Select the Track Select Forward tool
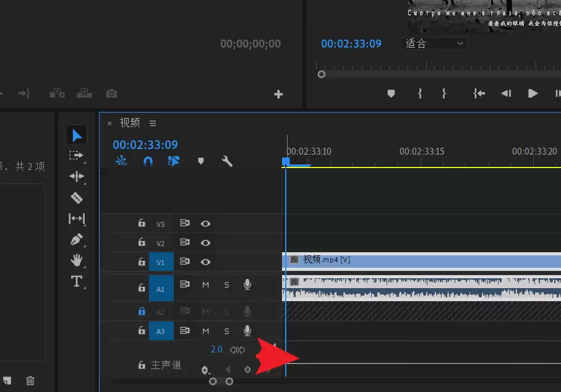The width and height of the screenshot is (561, 392). tap(76, 156)
